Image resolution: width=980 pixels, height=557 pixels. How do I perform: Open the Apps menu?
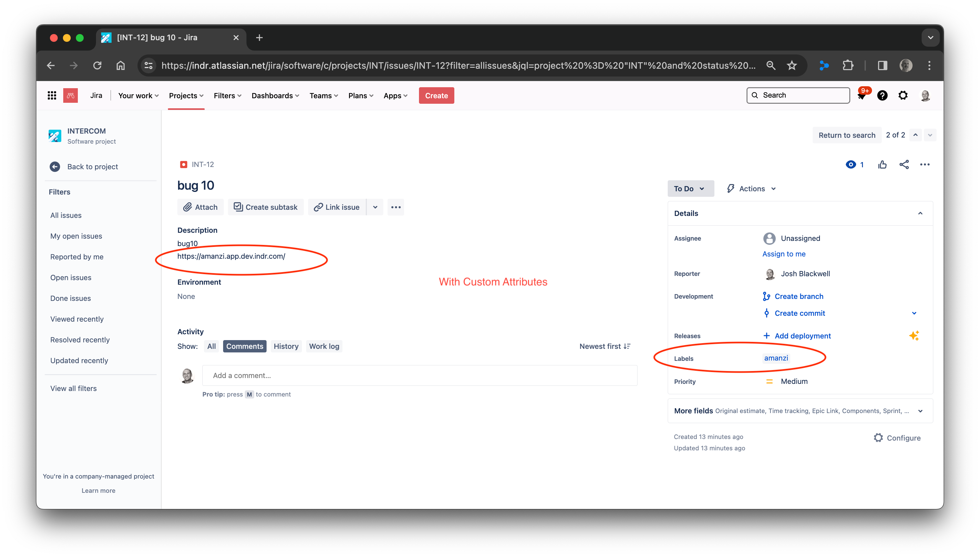click(x=395, y=96)
